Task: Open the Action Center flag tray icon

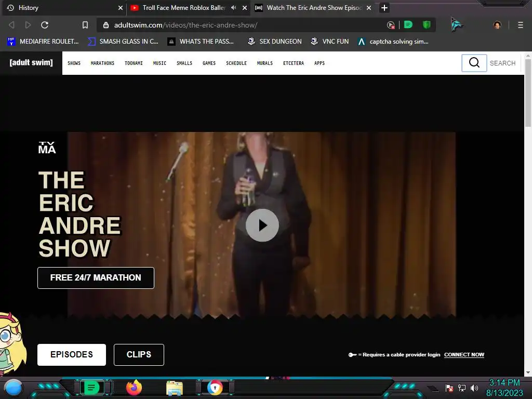Action: point(449,388)
